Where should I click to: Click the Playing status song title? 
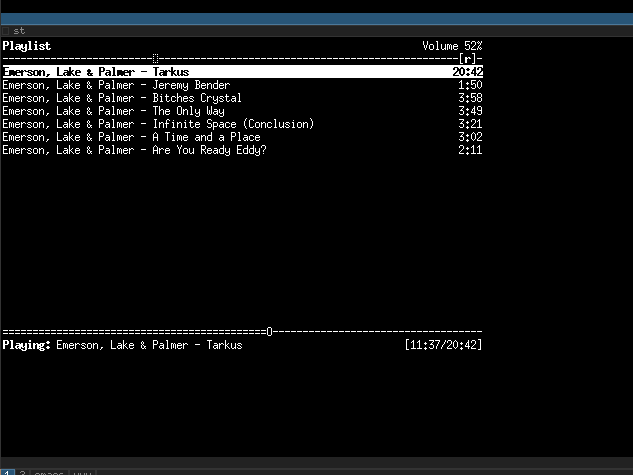149,345
